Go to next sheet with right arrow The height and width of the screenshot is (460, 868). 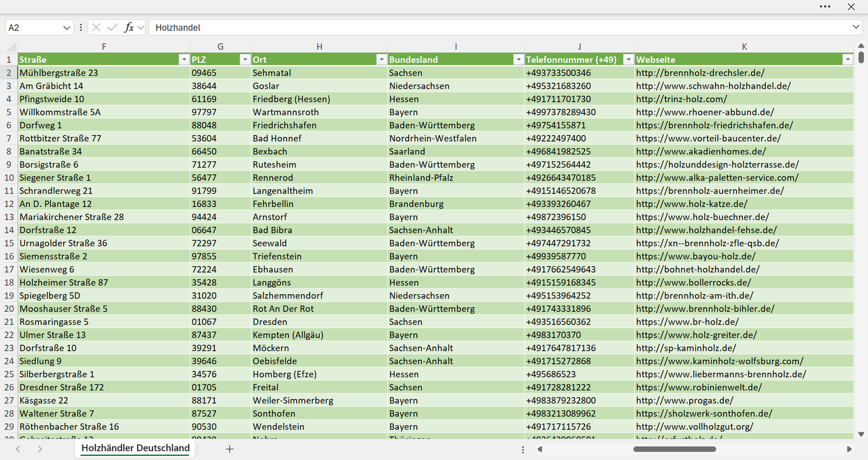[x=40, y=449]
